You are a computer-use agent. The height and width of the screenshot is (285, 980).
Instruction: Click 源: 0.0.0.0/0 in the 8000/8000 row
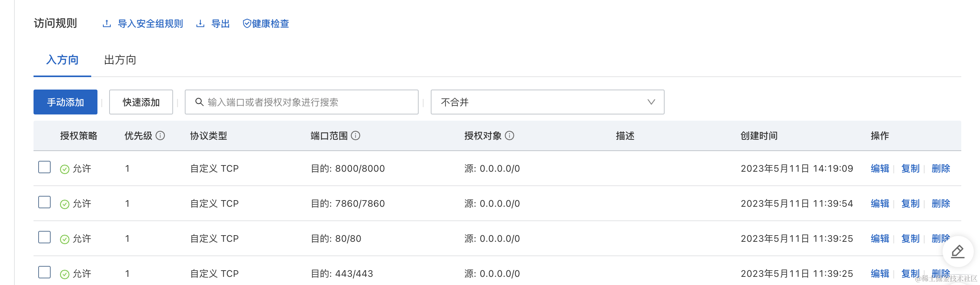tap(492, 169)
